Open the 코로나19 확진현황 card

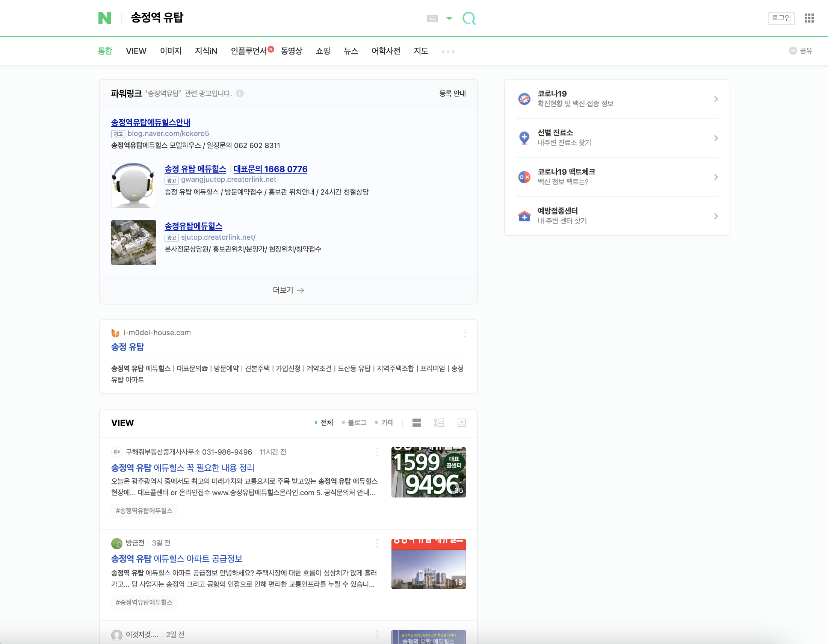[x=617, y=98]
